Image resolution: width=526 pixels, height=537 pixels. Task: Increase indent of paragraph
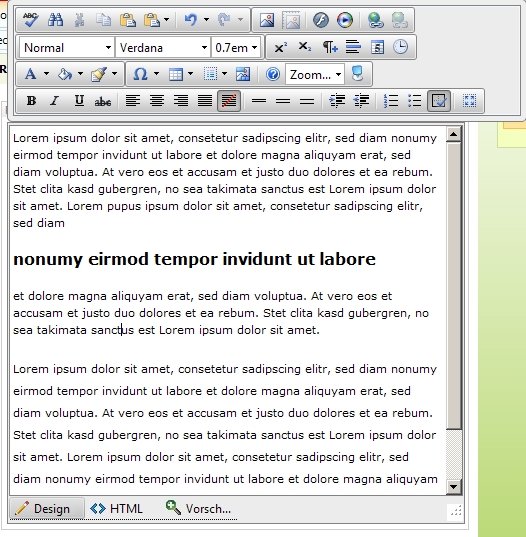click(337, 101)
